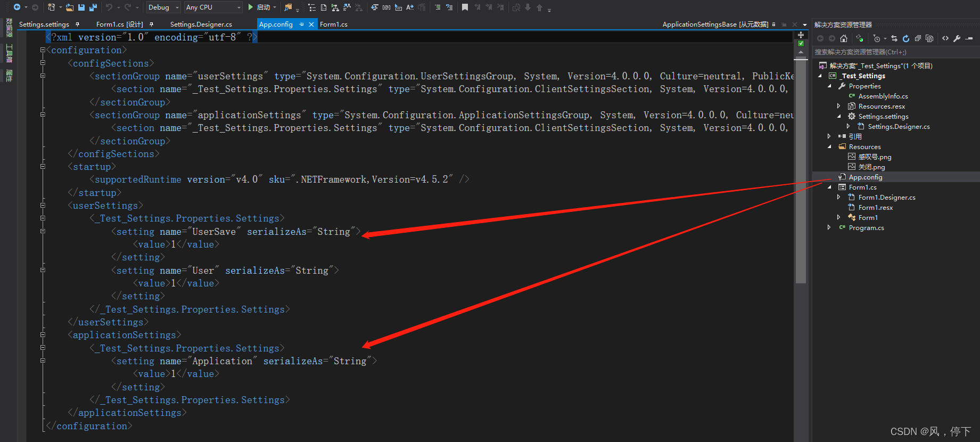
Task: Save the current App.config file
Action: tap(81, 7)
